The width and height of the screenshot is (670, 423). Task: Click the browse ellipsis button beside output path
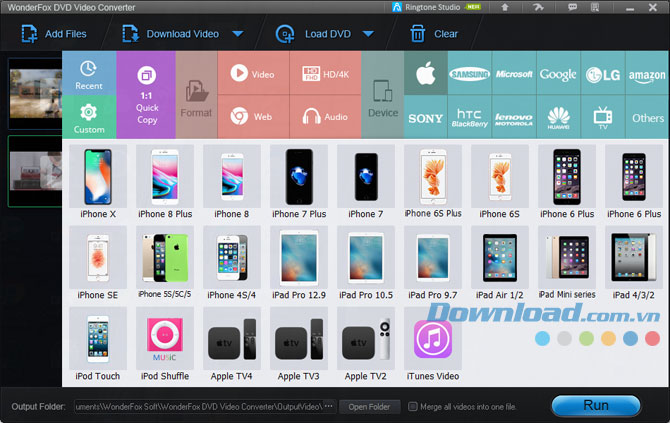[329, 406]
